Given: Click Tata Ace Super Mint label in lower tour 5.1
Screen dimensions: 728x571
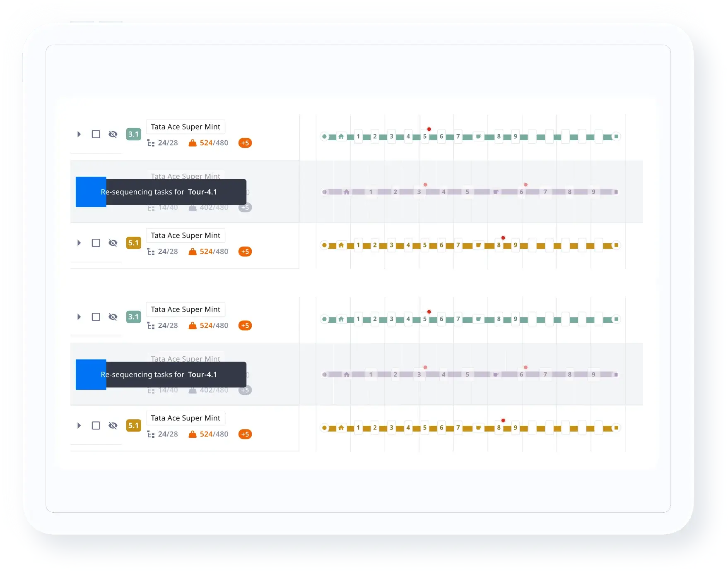Looking at the screenshot, I should click(x=186, y=418).
